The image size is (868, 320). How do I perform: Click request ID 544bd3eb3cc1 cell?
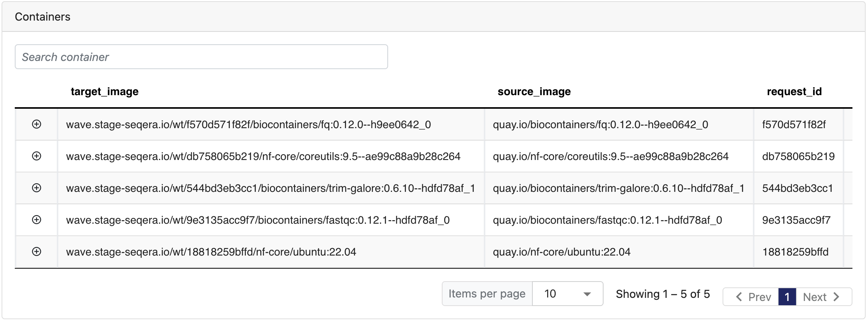797,188
